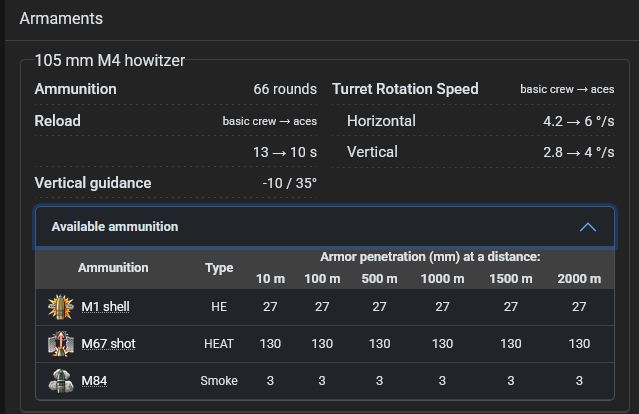639x414 pixels.
Task: Open the M84 smoke ammunition link
Action: [x=96, y=380]
